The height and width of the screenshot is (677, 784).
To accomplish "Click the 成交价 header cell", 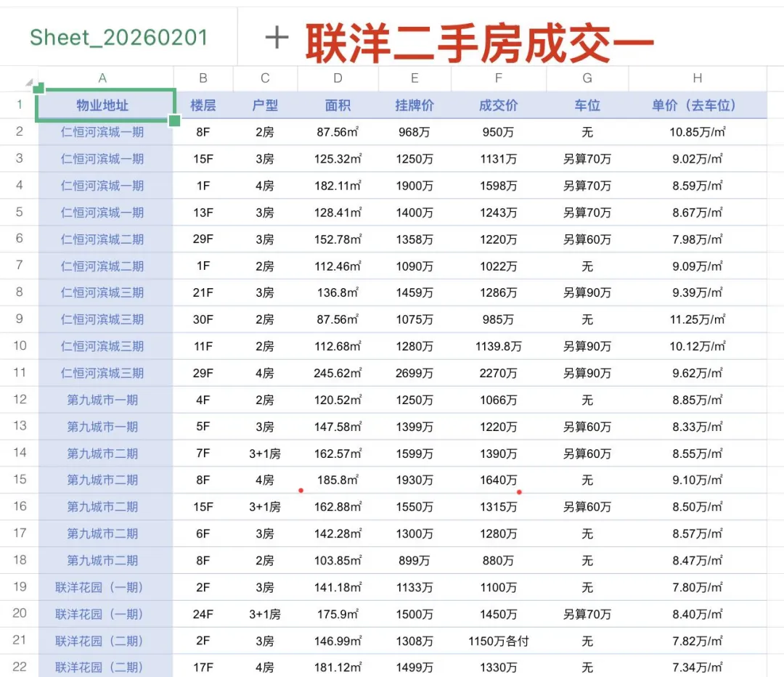I will point(499,105).
